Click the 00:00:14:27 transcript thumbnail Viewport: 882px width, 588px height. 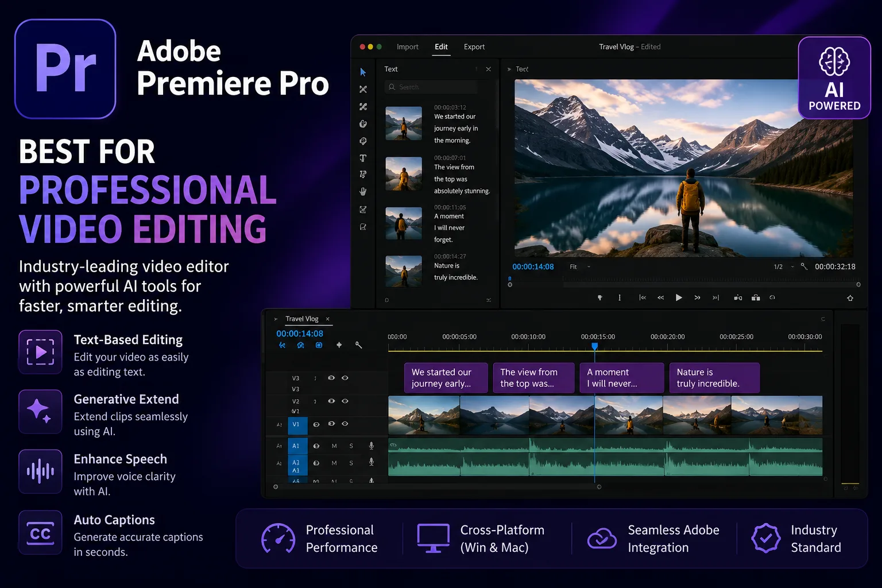(x=404, y=271)
